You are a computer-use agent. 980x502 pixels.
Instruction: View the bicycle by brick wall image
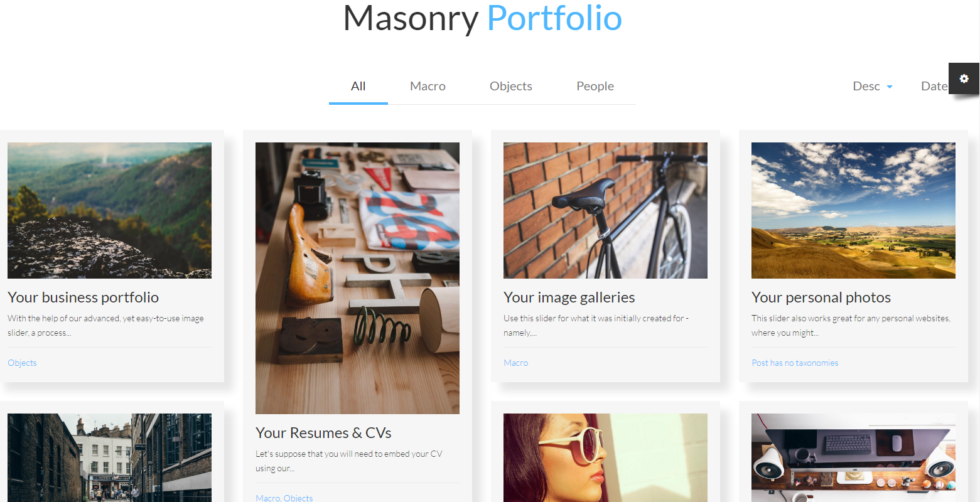click(x=605, y=210)
